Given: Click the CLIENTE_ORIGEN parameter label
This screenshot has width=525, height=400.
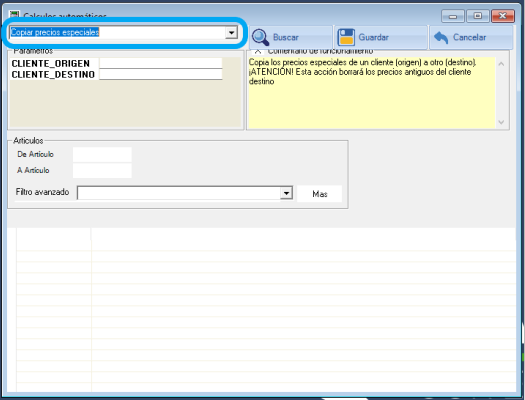Looking at the screenshot, I should pyautogui.click(x=51, y=64).
